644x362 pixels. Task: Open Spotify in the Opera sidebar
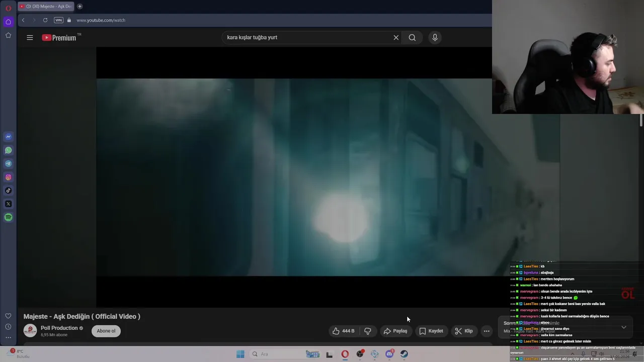pos(8,217)
